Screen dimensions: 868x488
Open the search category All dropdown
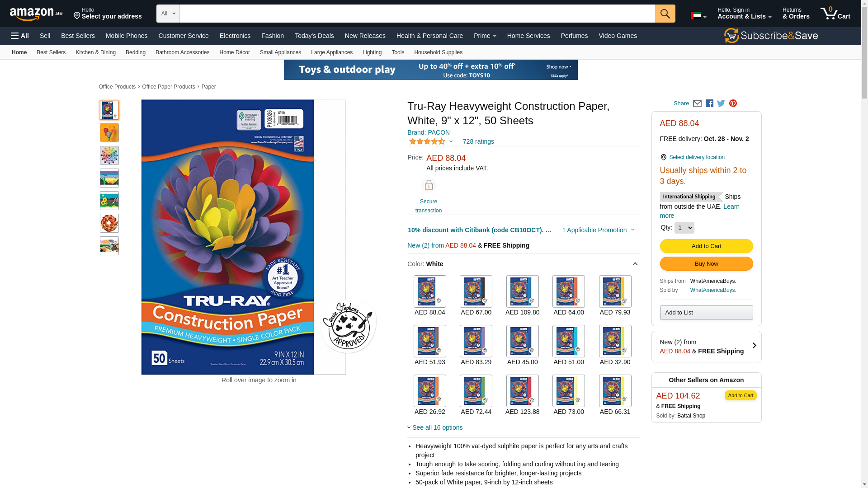tap(168, 14)
